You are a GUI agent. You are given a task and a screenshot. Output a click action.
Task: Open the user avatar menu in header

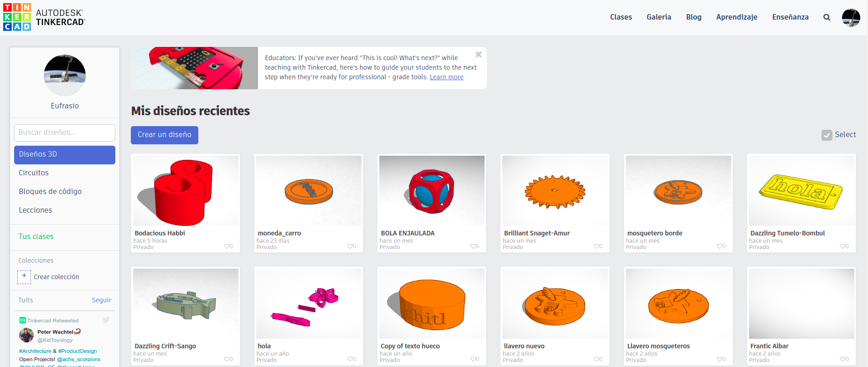[x=851, y=18]
